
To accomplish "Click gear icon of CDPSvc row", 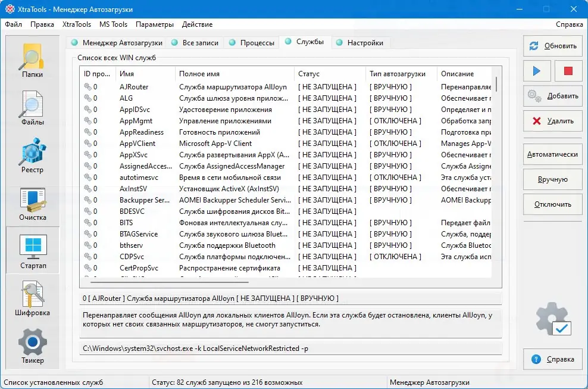I will pyautogui.click(x=87, y=257).
